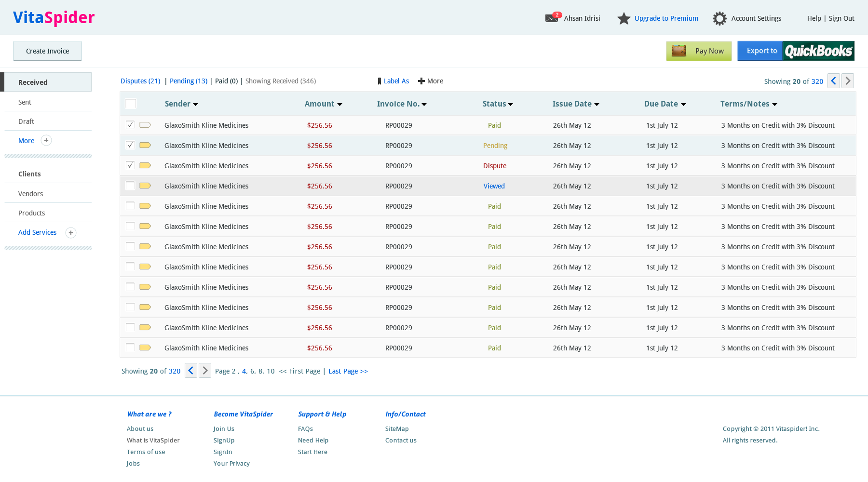Click the yellow label tag on Viewed row
The height and width of the screenshot is (482, 868).
pyautogui.click(x=145, y=186)
